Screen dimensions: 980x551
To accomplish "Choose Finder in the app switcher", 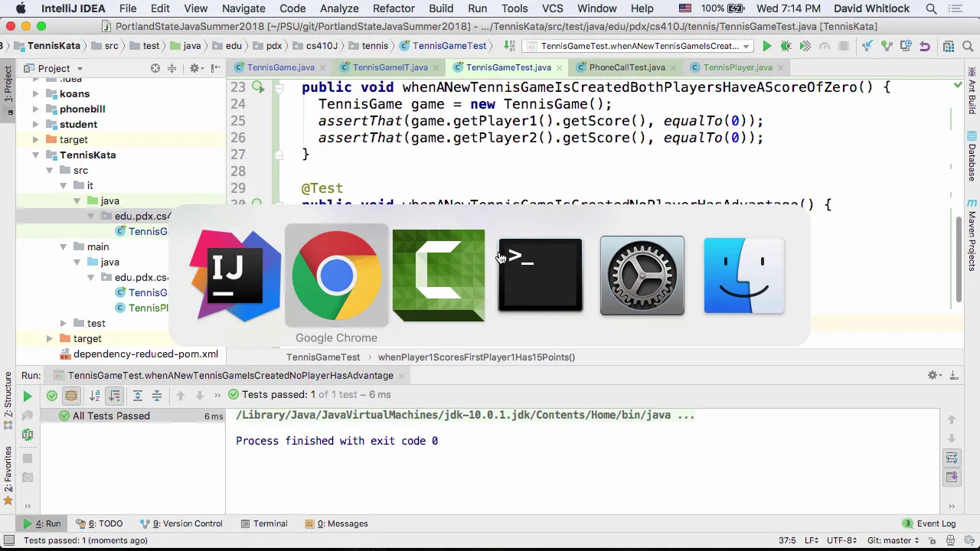I will click(744, 275).
